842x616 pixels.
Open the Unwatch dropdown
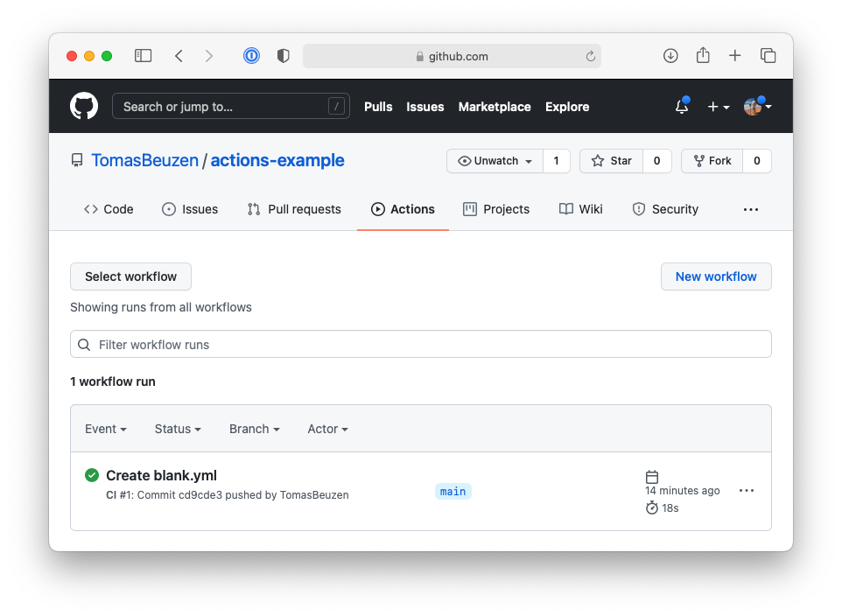(495, 161)
